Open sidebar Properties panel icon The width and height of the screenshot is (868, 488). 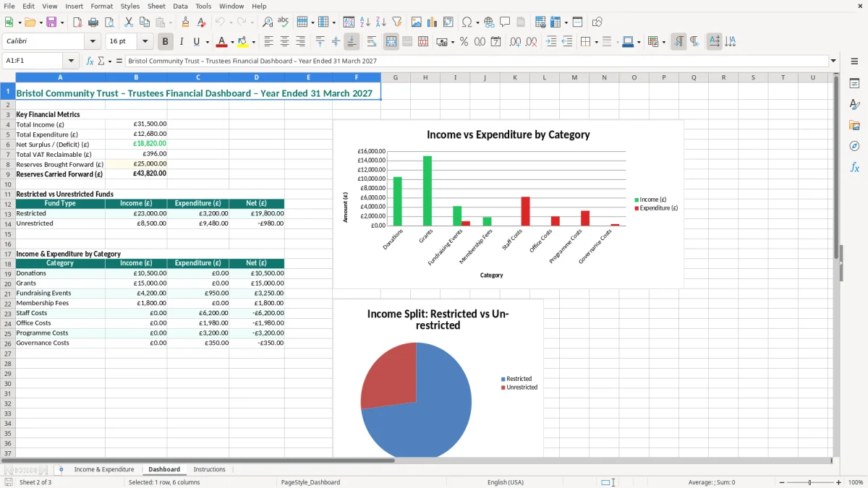tap(854, 84)
